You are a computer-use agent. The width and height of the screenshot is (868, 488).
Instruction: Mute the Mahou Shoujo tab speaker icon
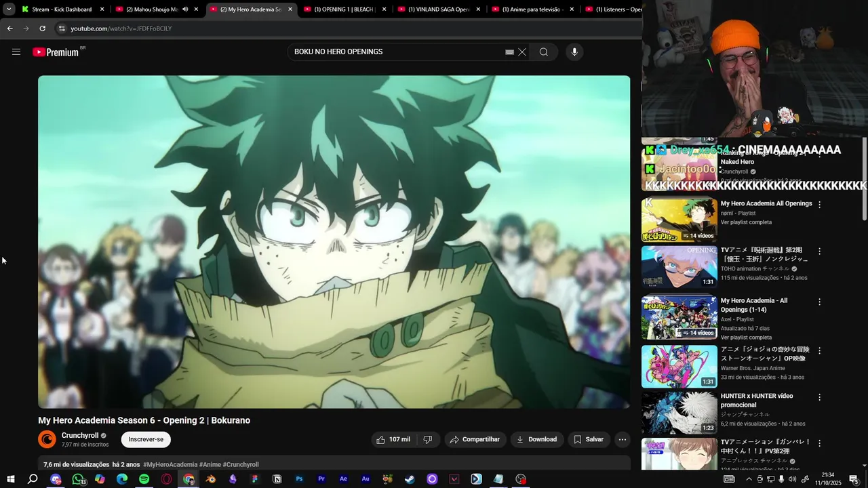click(185, 9)
